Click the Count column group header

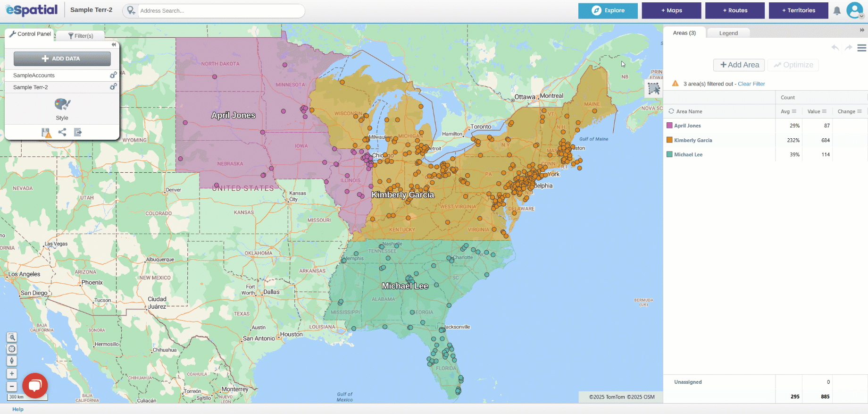[787, 97]
